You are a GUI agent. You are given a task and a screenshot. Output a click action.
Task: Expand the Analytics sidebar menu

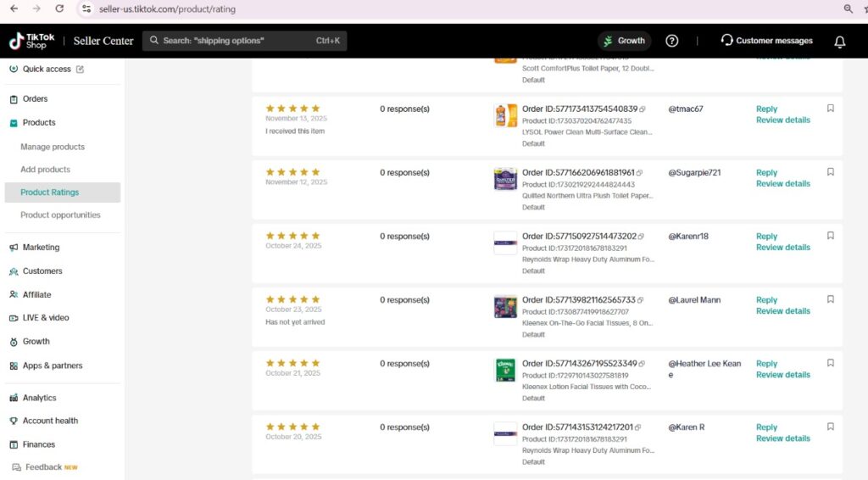39,398
